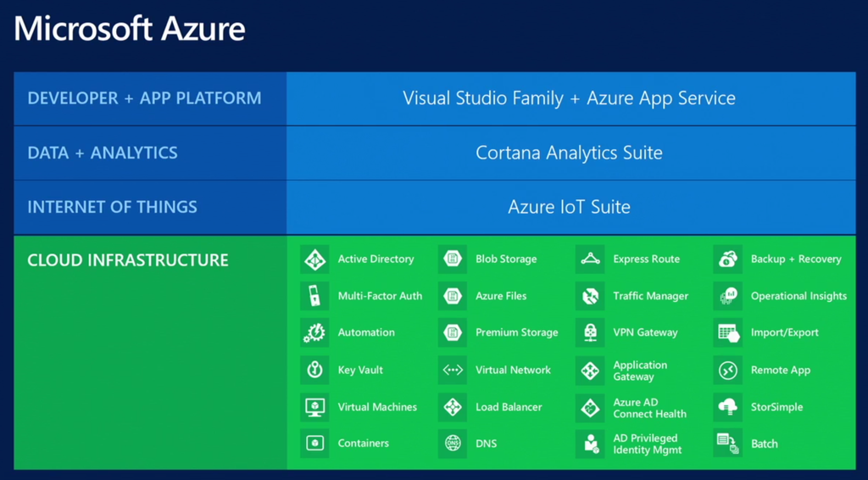Select the Backup + Recovery cloud icon

point(727,260)
